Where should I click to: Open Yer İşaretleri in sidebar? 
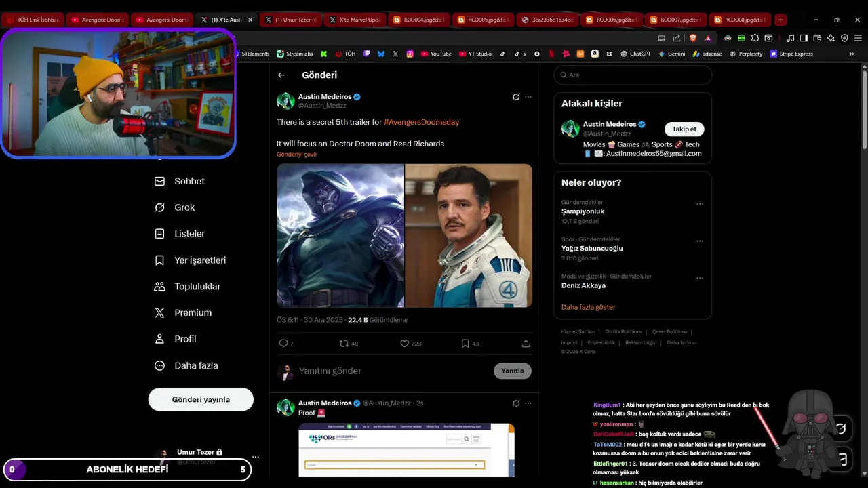[x=190, y=260]
